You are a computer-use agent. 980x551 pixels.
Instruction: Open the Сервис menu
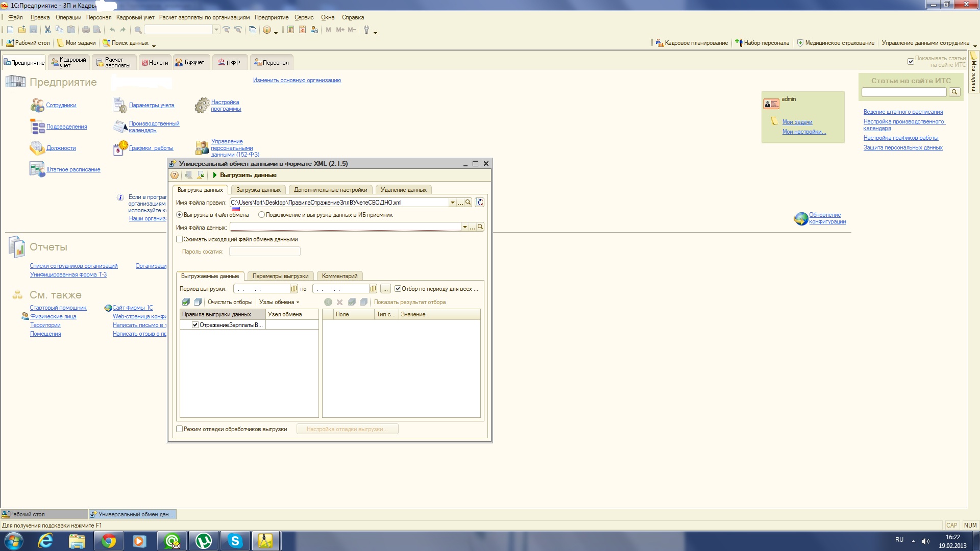304,17
